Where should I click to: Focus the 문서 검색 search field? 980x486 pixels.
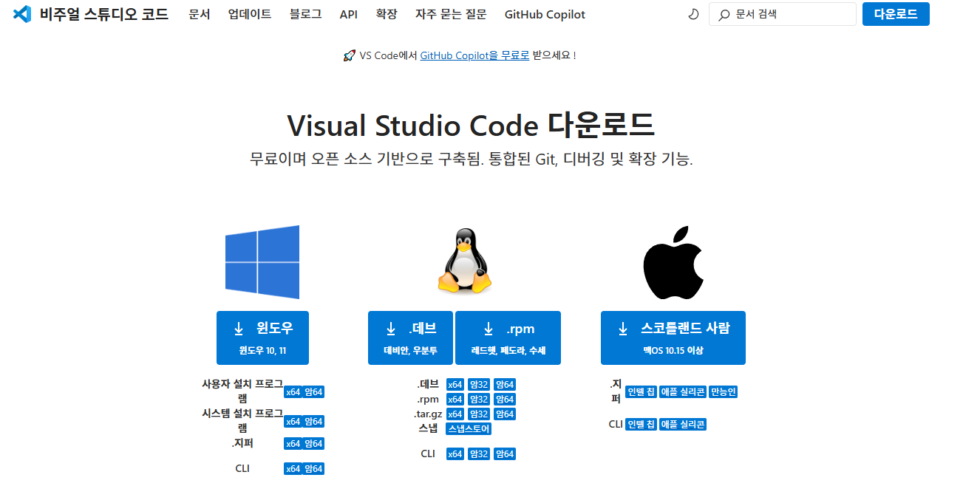coord(783,14)
